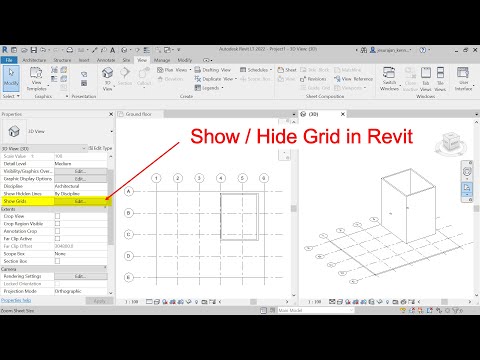Toggle the Annotation Crop checkbox
Screen dimensions: 480x360
pyautogui.click(x=57, y=231)
